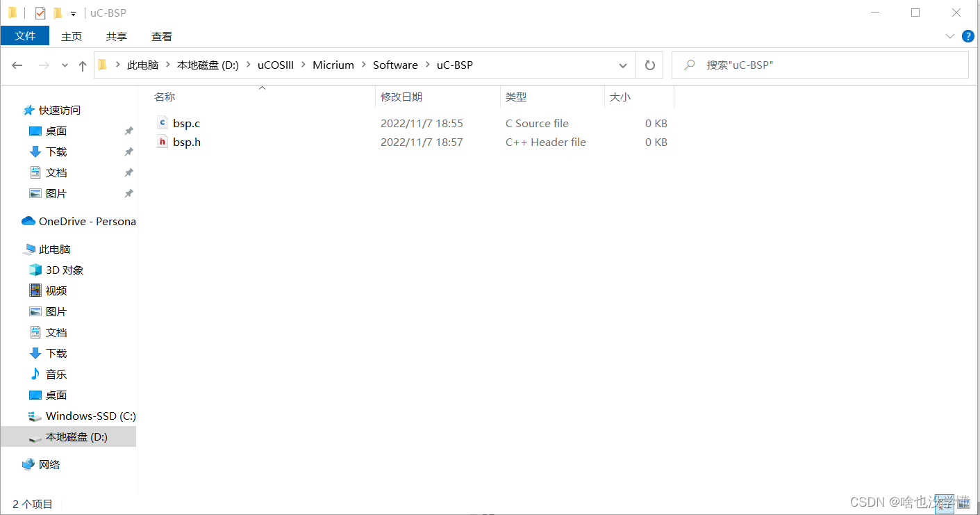Click the C Source file type cell
This screenshot has height=515, width=980.
537,123
